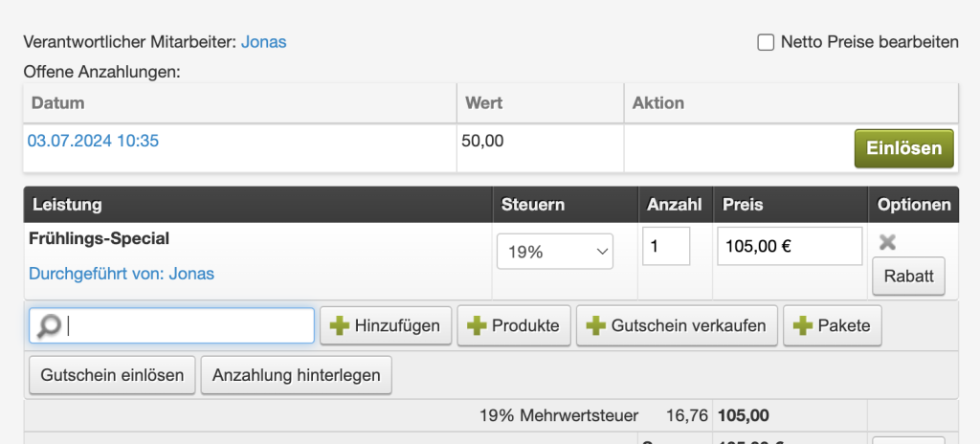Viewport: 980px width, 444px height.
Task: Enable Netto Preise bearbeiten checkbox
Action: click(766, 42)
